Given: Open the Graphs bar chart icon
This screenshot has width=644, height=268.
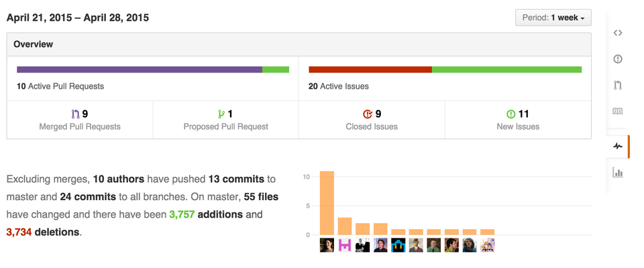Looking at the screenshot, I should [x=617, y=172].
